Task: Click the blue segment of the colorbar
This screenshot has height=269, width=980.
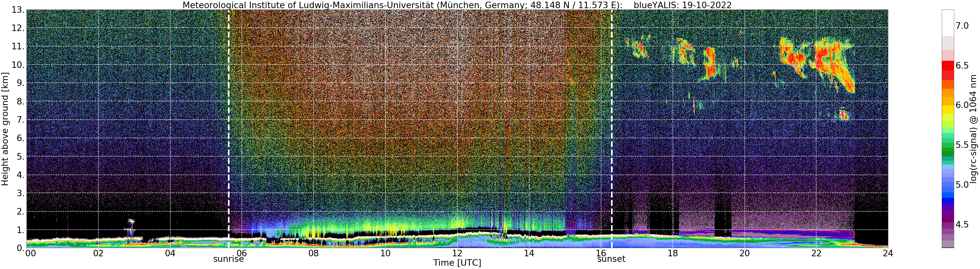Action: point(948,200)
